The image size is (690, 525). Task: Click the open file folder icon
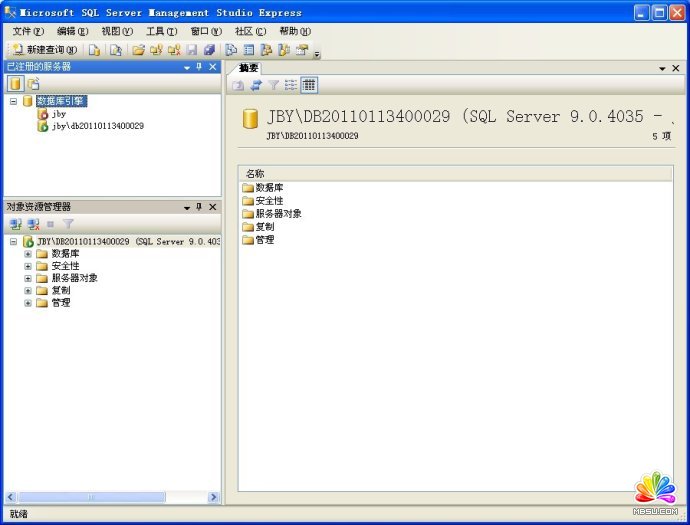point(138,50)
